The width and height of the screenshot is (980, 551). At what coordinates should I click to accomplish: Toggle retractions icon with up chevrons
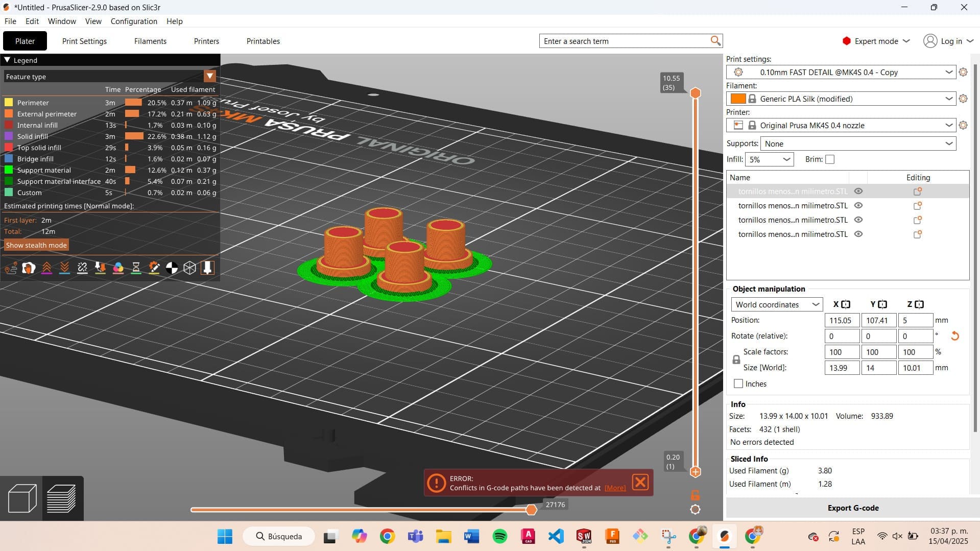click(x=46, y=268)
